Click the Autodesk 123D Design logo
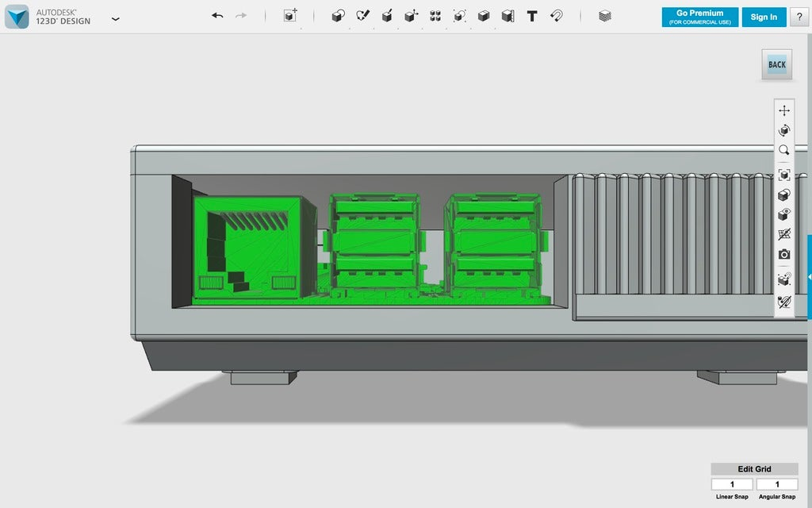The width and height of the screenshot is (812, 508). [x=17, y=17]
